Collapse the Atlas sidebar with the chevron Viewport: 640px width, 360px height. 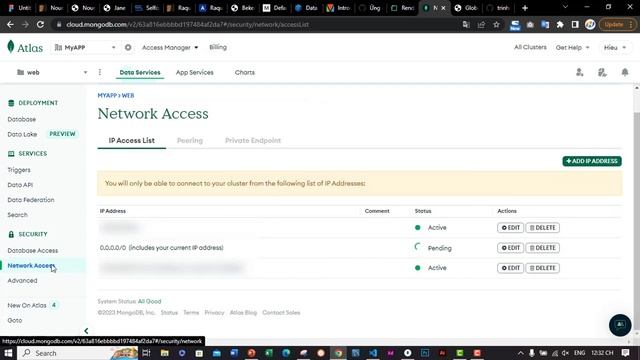click(86, 331)
